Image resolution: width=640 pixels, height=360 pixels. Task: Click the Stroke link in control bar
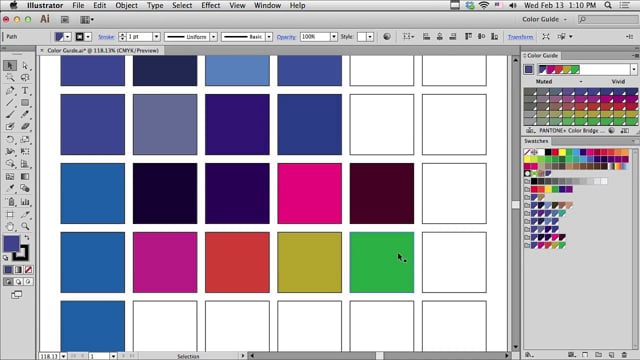point(106,37)
